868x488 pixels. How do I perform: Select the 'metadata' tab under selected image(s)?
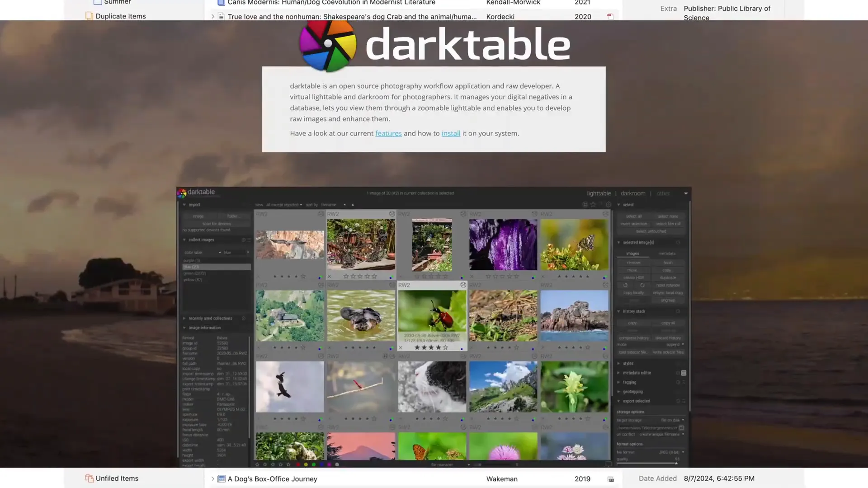(x=667, y=253)
